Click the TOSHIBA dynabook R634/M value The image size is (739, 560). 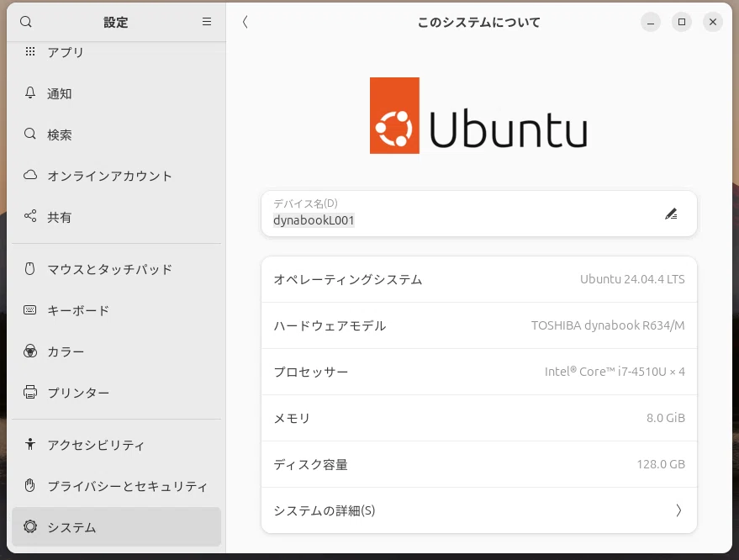click(x=608, y=325)
